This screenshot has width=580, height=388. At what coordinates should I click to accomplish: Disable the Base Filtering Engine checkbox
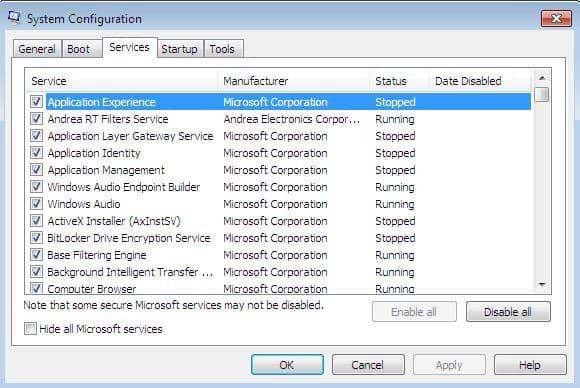(x=36, y=254)
